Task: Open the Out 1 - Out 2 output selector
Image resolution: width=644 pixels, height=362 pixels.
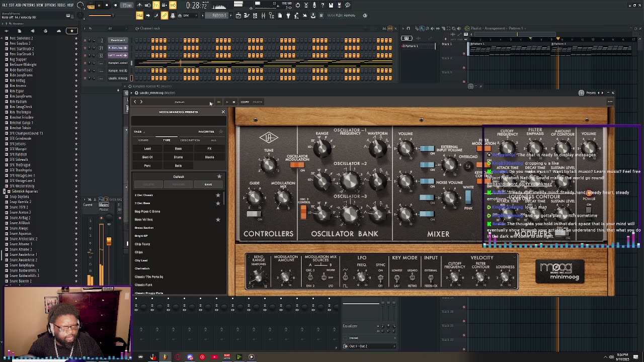Action: tap(370, 346)
